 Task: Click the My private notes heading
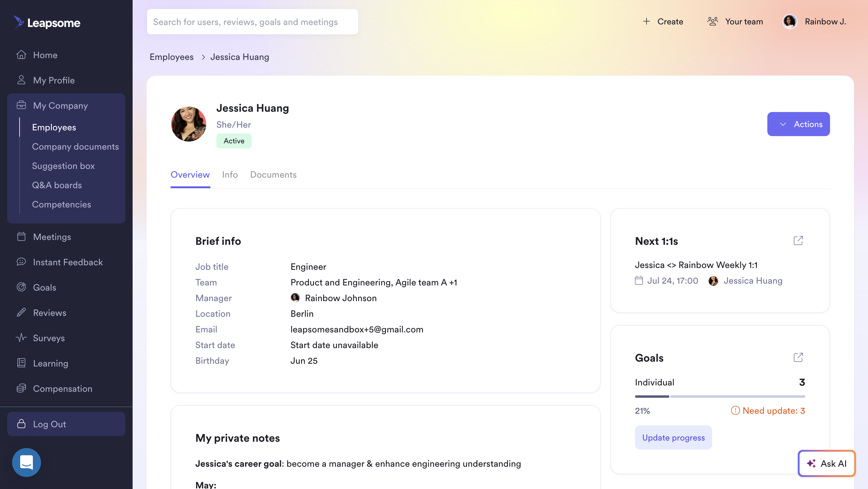[x=237, y=438]
